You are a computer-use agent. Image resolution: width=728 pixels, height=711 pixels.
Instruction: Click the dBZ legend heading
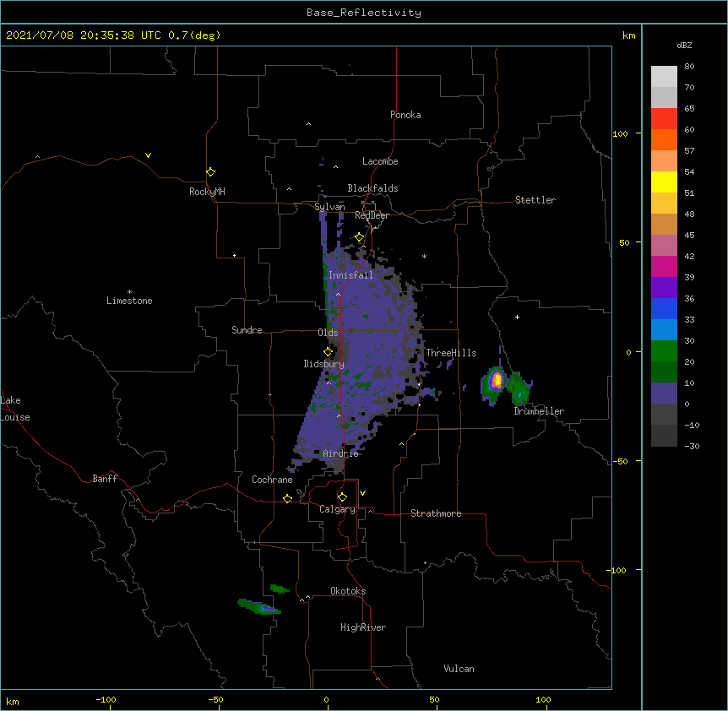pos(684,46)
